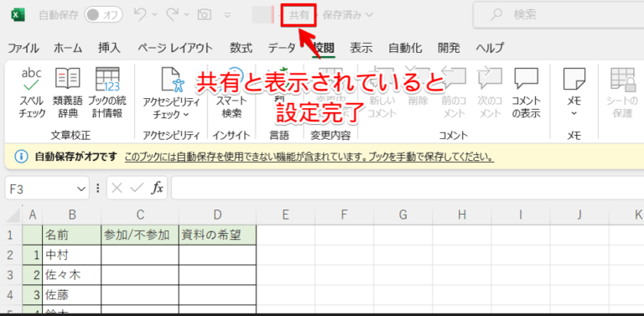644x316 pixels.
Task: Expand the Name Box dropdown arrow
Action: (x=80, y=189)
